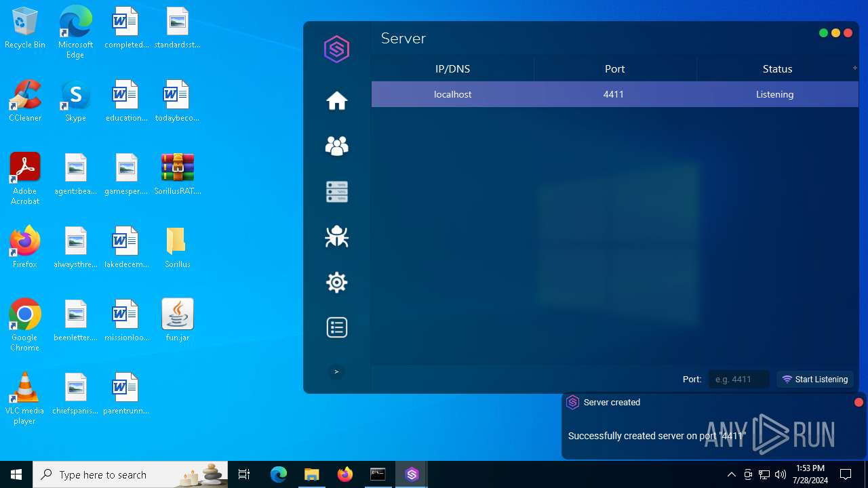The height and width of the screenshot is (488, 868).
Task: Open the Windows Start menu
Action: tap(16, 474)
